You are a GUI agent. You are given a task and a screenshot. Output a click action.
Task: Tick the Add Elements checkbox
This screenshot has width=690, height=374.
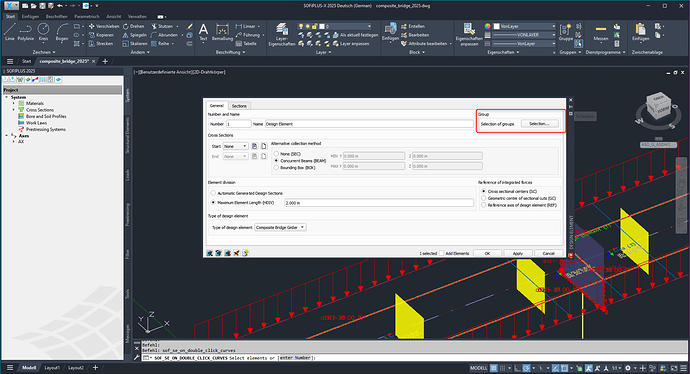(442, 253)
